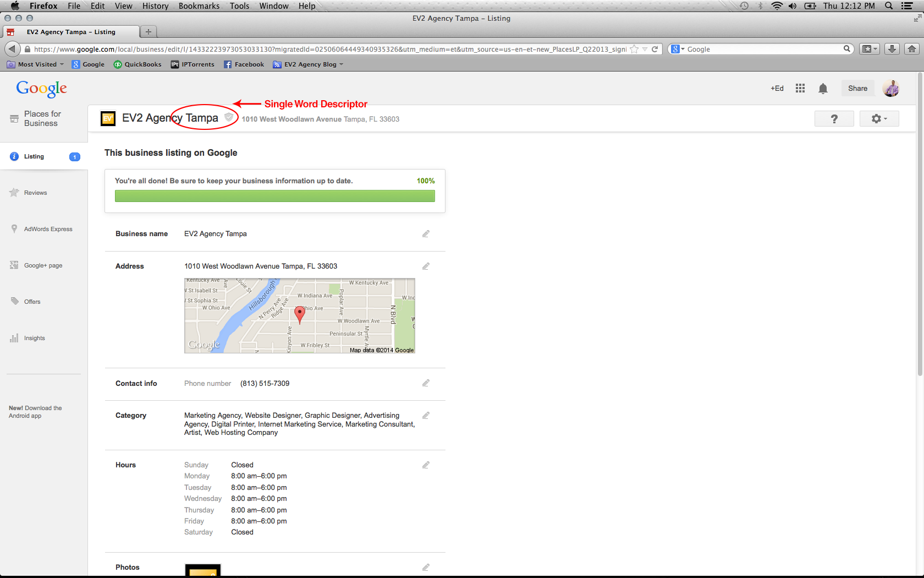Edit Category using its pencil icon
This screenshot has width=924, height=578.
pos(426,416)
